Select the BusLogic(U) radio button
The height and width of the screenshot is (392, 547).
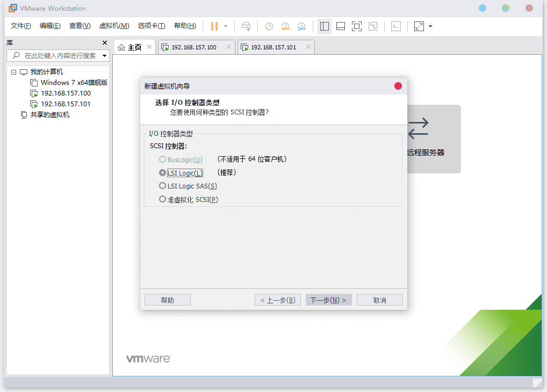coord(162,159)
